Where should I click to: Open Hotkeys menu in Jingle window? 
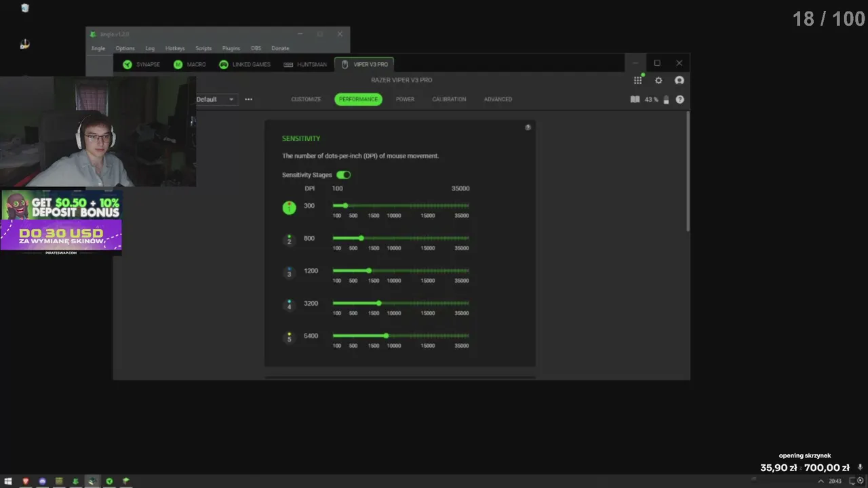pyautogui.click(x=175, y=49)
